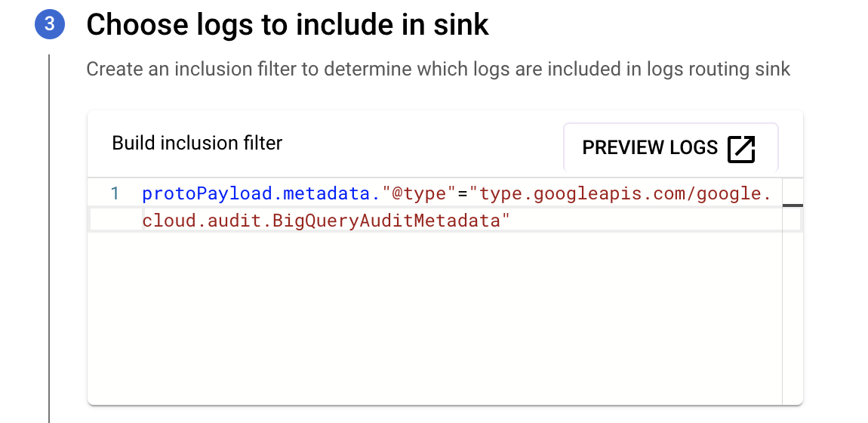Click the dark overview ruler marker in the scrollbar

(793, 205)
